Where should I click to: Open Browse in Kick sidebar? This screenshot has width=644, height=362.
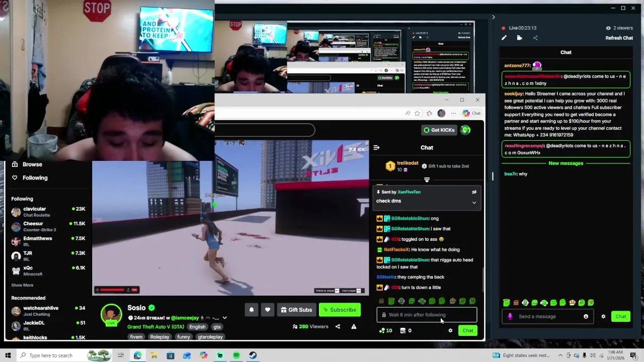click(x=32, y=164)
